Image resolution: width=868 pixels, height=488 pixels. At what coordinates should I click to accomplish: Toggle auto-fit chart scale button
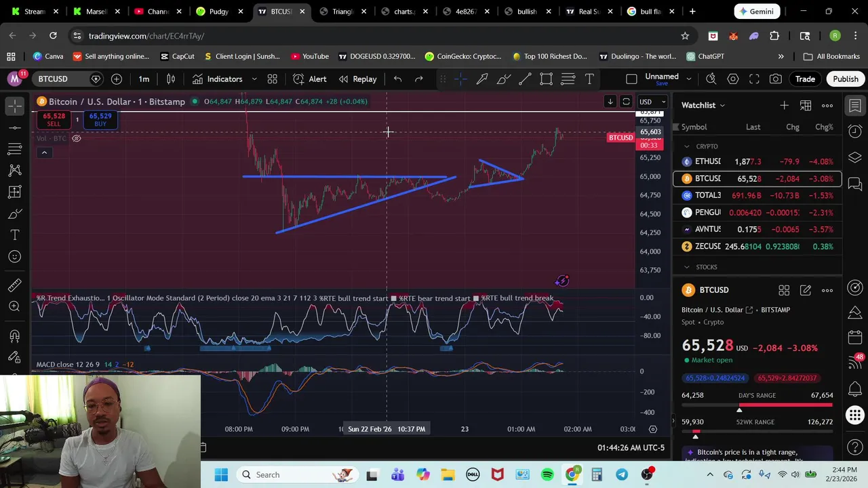(626, 102)
